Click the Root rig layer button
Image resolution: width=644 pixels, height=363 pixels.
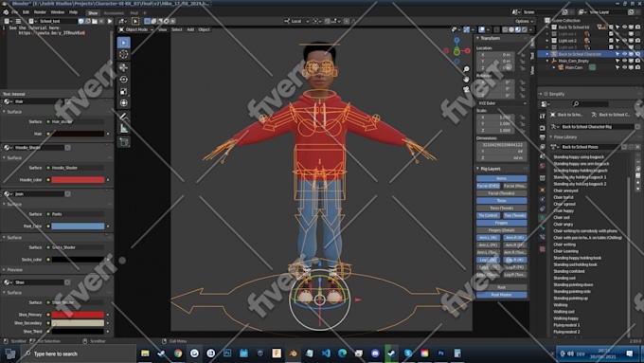(502, 287)
